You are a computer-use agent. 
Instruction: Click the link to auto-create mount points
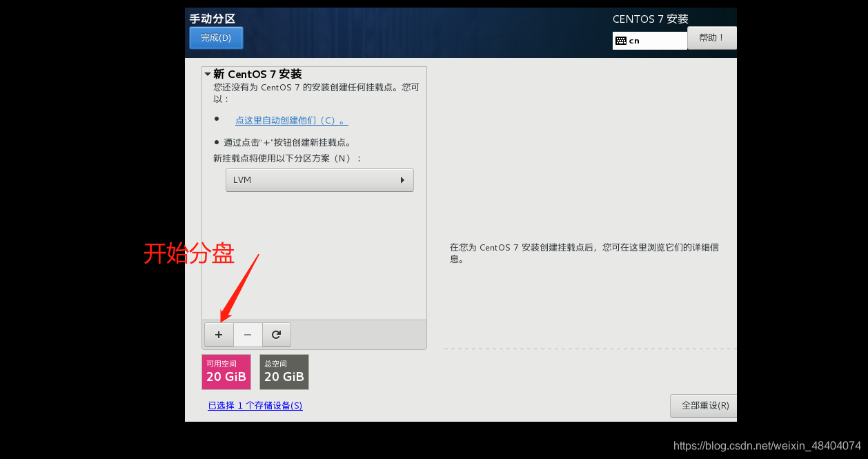tap(291, 121)
